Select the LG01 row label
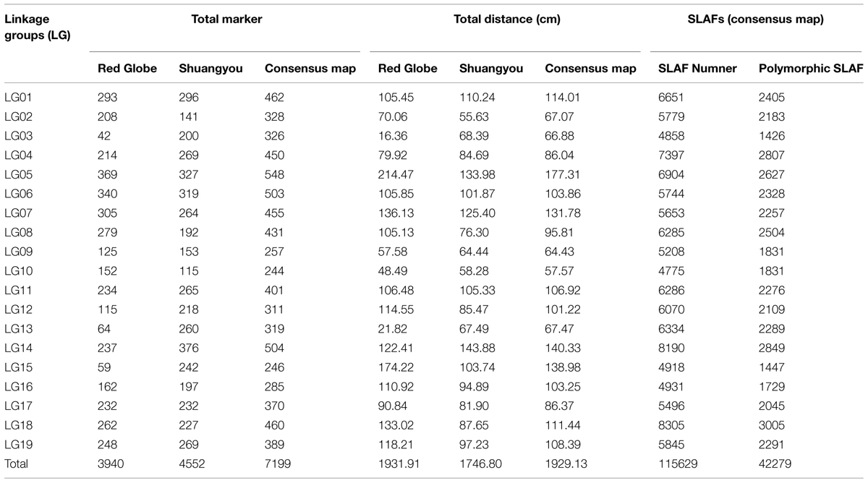Image resolution: width=868 pixels, height=483 pixels. [x=19, y=98]
